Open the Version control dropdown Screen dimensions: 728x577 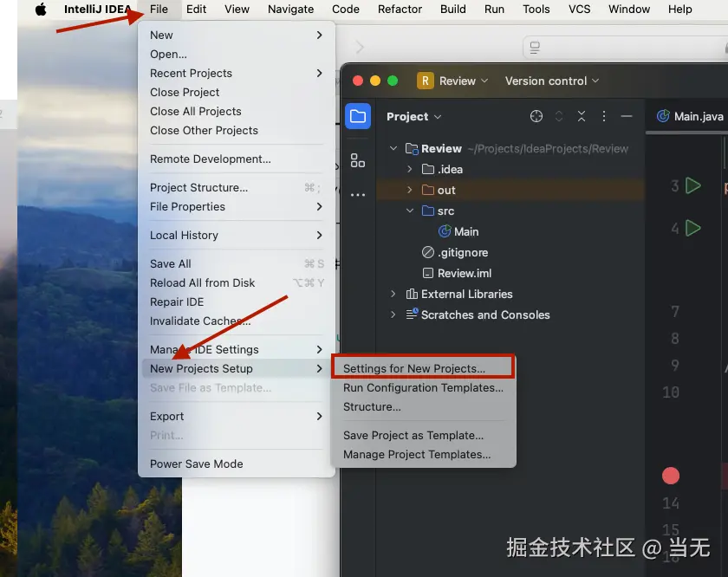point(552,81)
